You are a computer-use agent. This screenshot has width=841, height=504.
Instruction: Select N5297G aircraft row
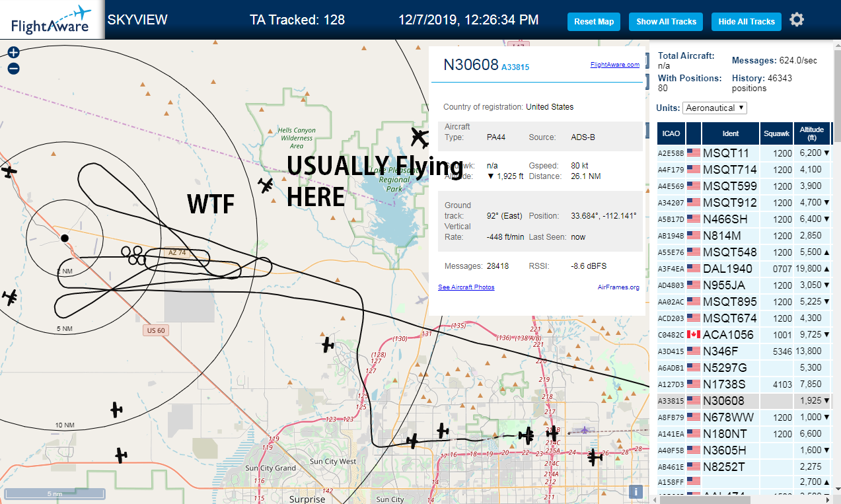coord(745,367)
